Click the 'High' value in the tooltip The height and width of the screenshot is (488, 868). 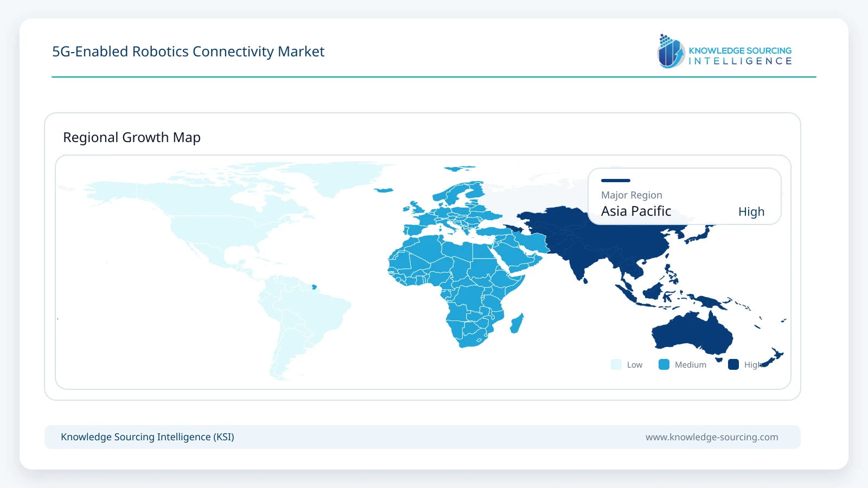[751, 211]
